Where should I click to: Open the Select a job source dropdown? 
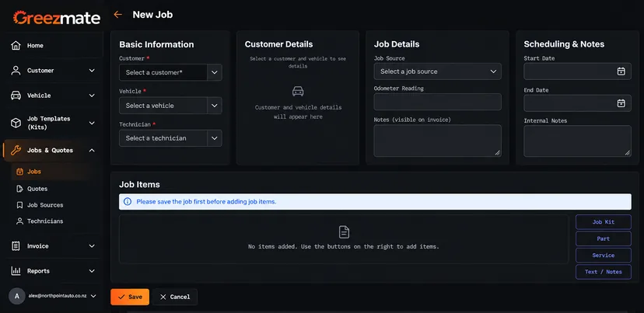pos(437,71)
